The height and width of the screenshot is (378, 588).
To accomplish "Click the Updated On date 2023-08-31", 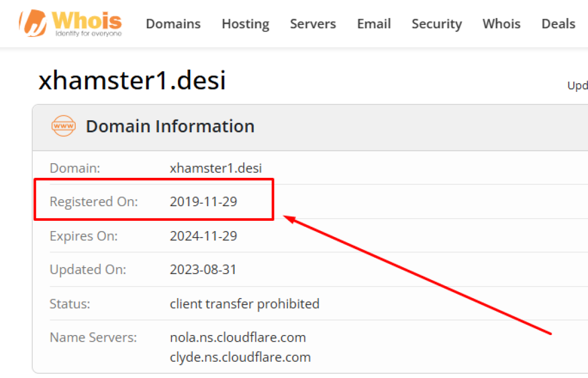I will (203, 270).
